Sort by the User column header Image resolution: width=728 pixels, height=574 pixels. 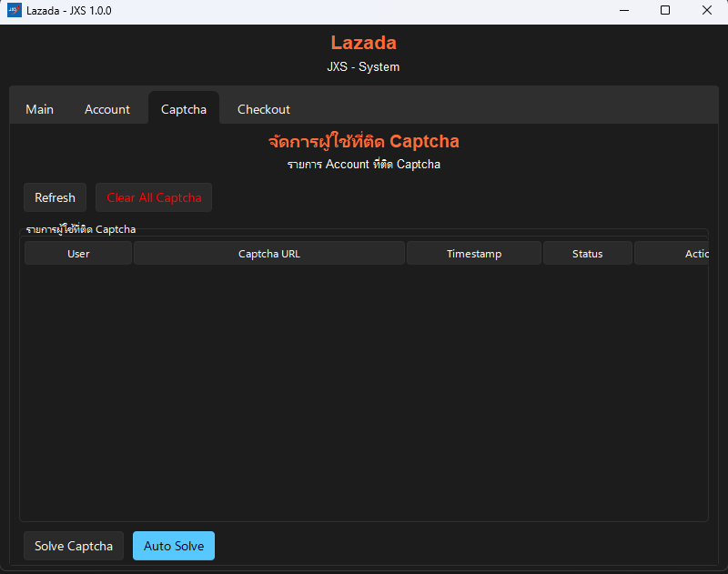click(x=78, y=254)
